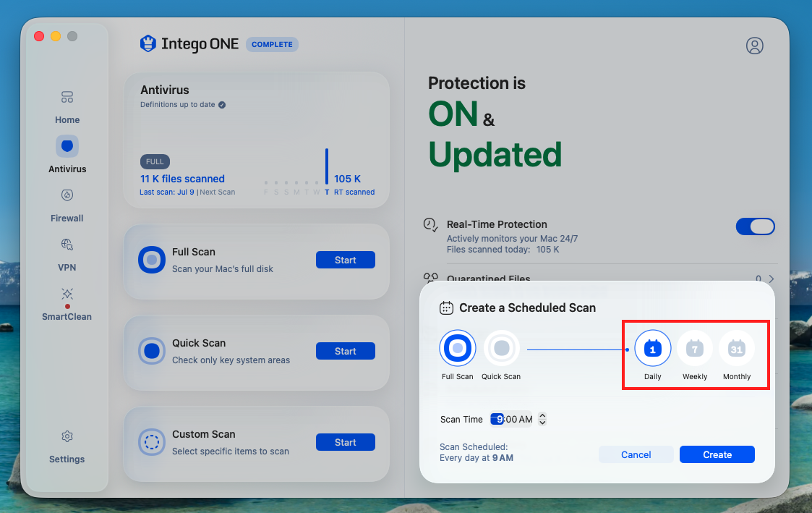The image size is (812, 513).
Task: Open the Home section in sidebar
Action: 67,107
